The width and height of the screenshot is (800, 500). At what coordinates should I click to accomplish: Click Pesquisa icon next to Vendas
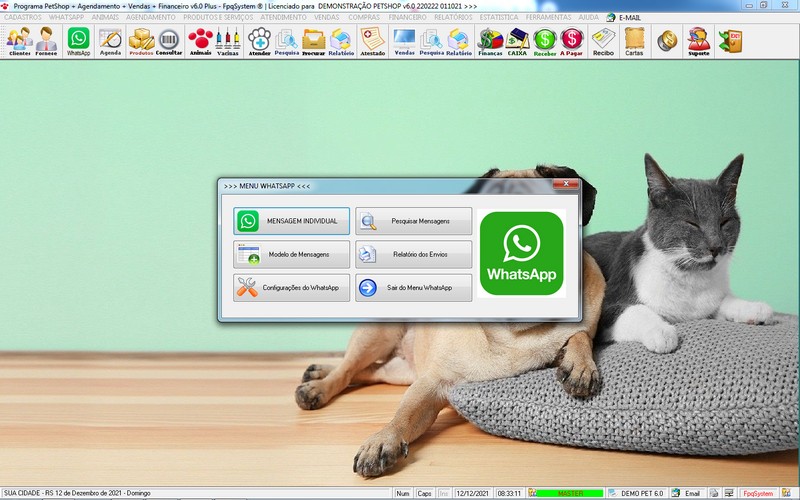pos(432,41)
